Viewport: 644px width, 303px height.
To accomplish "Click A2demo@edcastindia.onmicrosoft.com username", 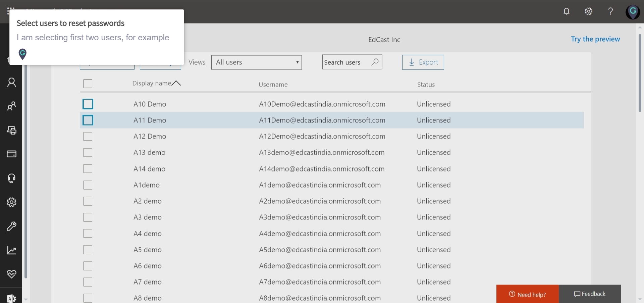I will (320, 201).
